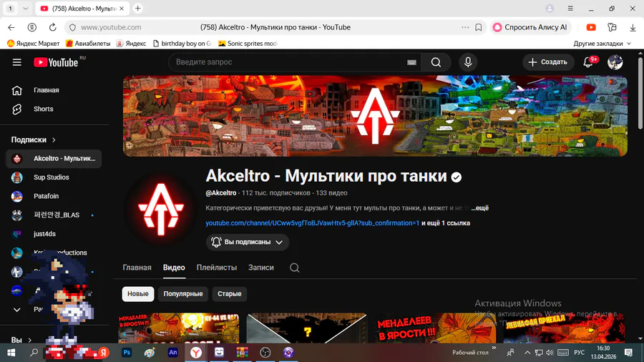Open Главная in the sidebar
The height and width of the screenshot is (362, 644).
54,90
